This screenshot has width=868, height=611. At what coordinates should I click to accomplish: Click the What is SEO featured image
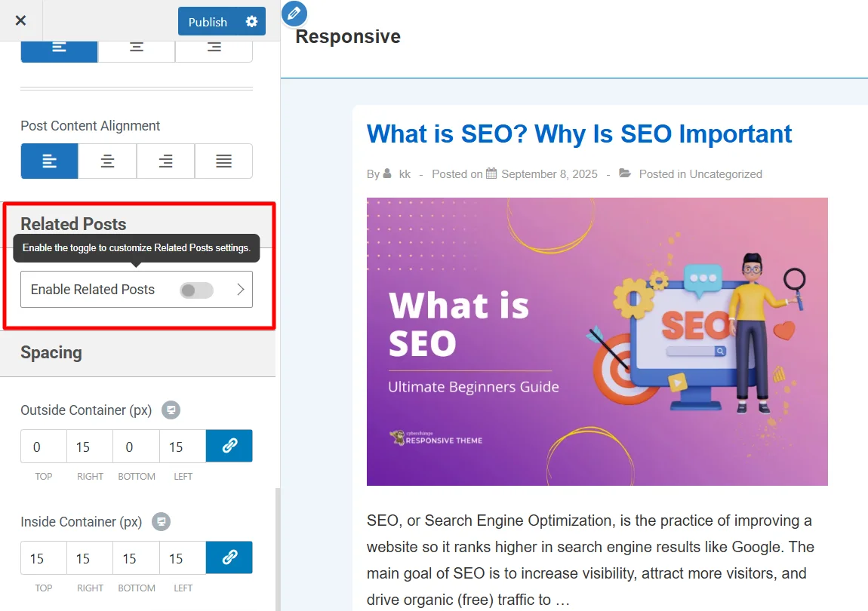click(x=597, y=342)
